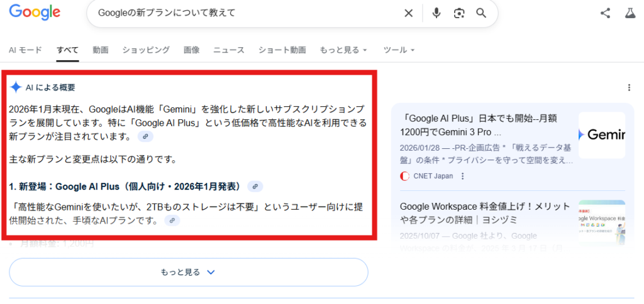Expand AI overview with もっと見る button
The image size is (644, 304).
coord(188,272)
